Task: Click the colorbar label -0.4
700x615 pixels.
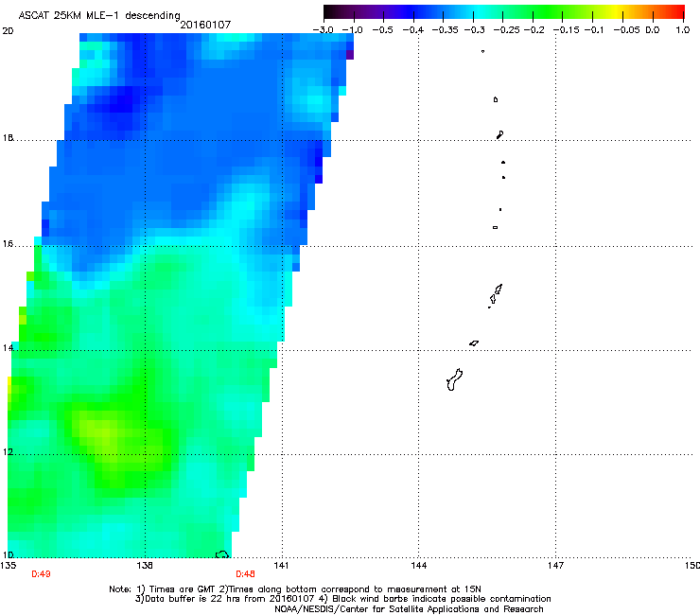Action: [x=413, y=30]
